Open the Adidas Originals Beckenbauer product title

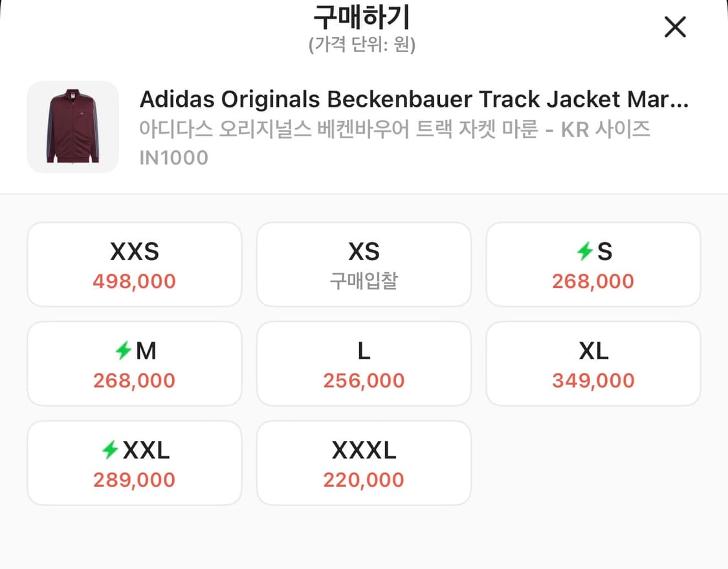point(414,100)
